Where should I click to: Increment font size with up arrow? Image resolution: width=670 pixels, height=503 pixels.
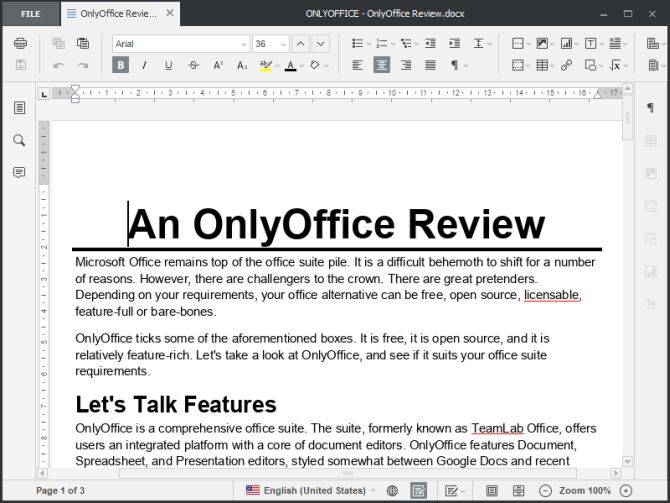click(x=300, y=44)
